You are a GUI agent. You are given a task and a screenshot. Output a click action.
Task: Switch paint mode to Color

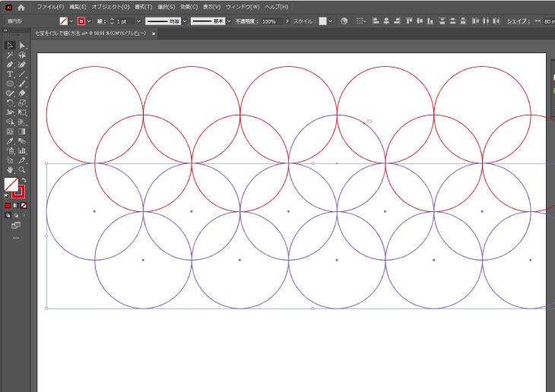pos(8,205)
